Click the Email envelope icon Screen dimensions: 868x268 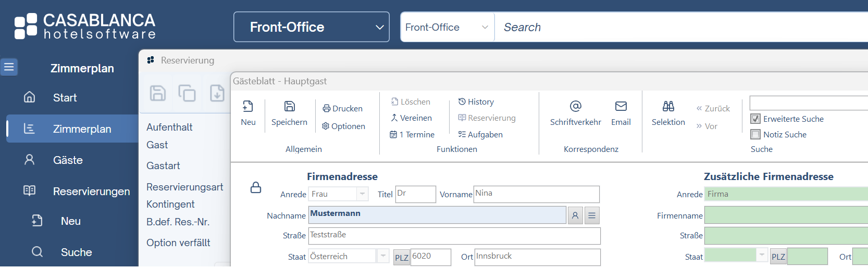click(621, 107)
